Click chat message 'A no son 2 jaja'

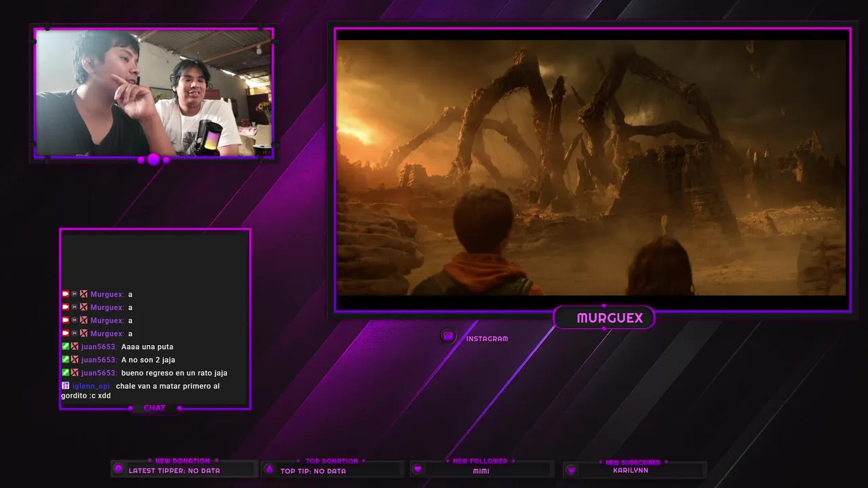[x=148, y=359]
